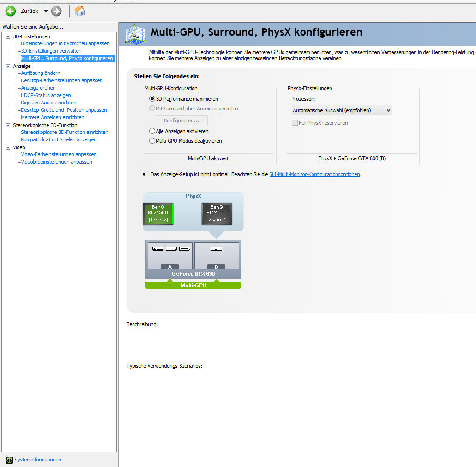The height and width of the screenshot is (467, 476).
Task: Click the PhysX label in the diagram
Action: 193,196
